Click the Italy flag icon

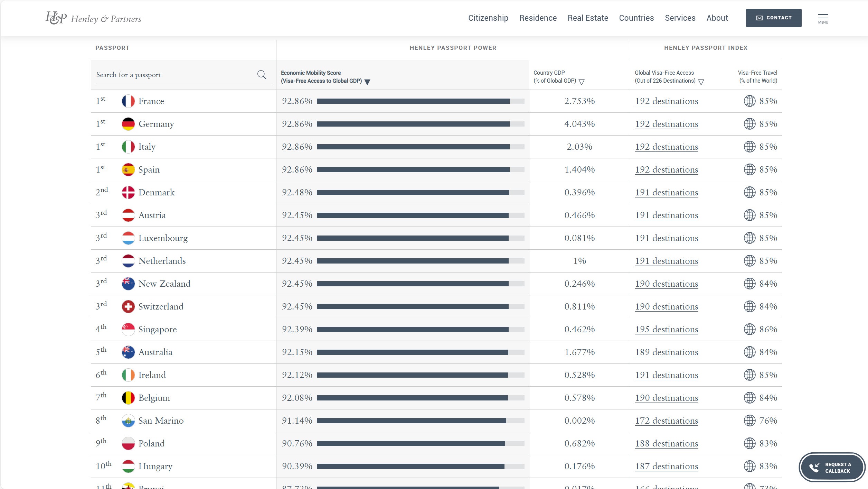128,147
